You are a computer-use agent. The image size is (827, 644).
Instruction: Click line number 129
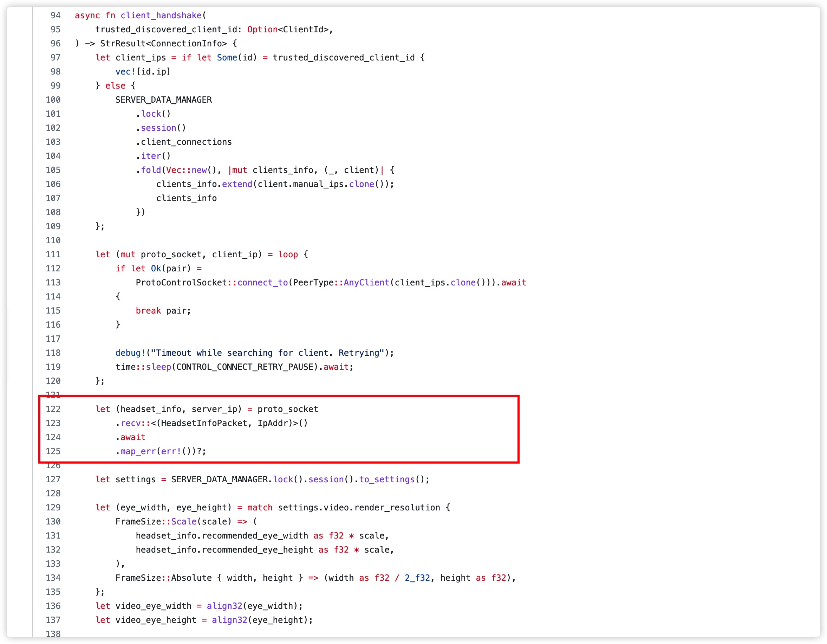tap(53, 507)
